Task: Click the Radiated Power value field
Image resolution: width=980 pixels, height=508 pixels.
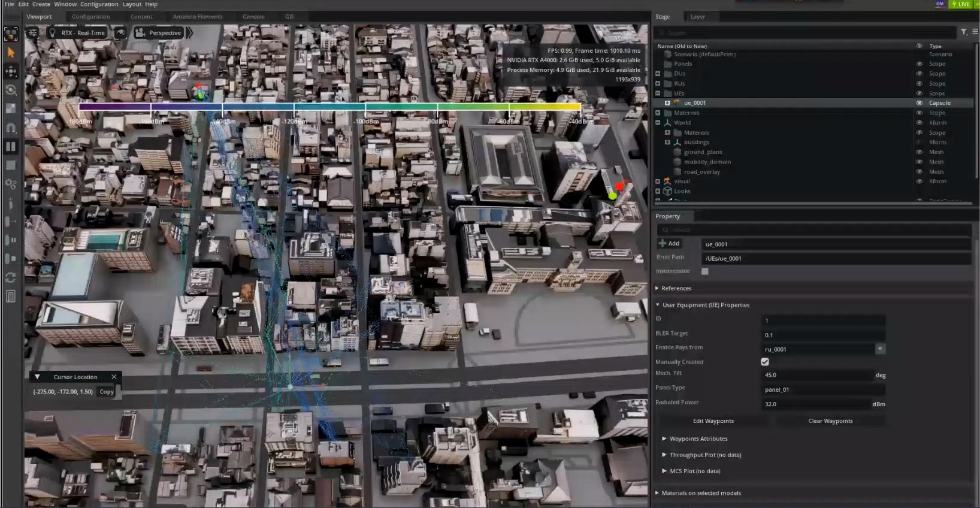Action: point(816,404)
